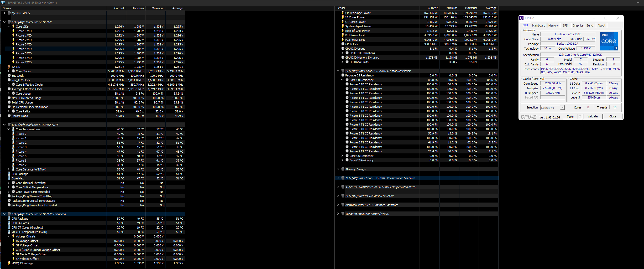Image resolution: width=644 pixels, height=269 pixels.
Task: Select the Rest-of-Chip Power row
Action: [417, 31]
